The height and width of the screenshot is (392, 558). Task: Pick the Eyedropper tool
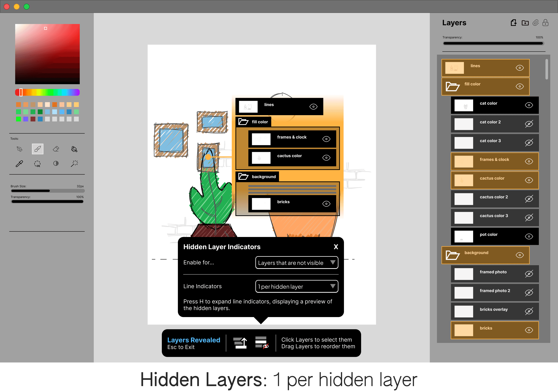pos(19,164)
